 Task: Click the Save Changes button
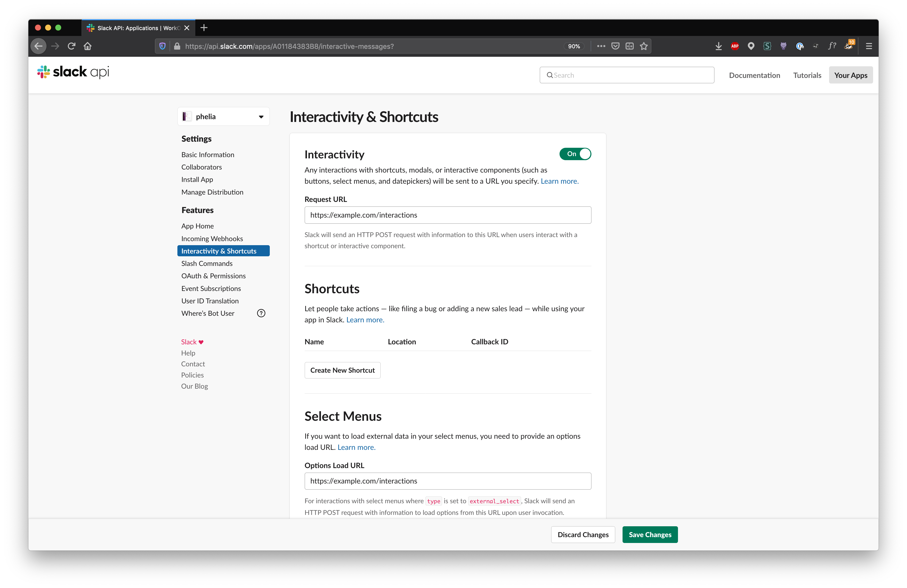tap(650, 534)
